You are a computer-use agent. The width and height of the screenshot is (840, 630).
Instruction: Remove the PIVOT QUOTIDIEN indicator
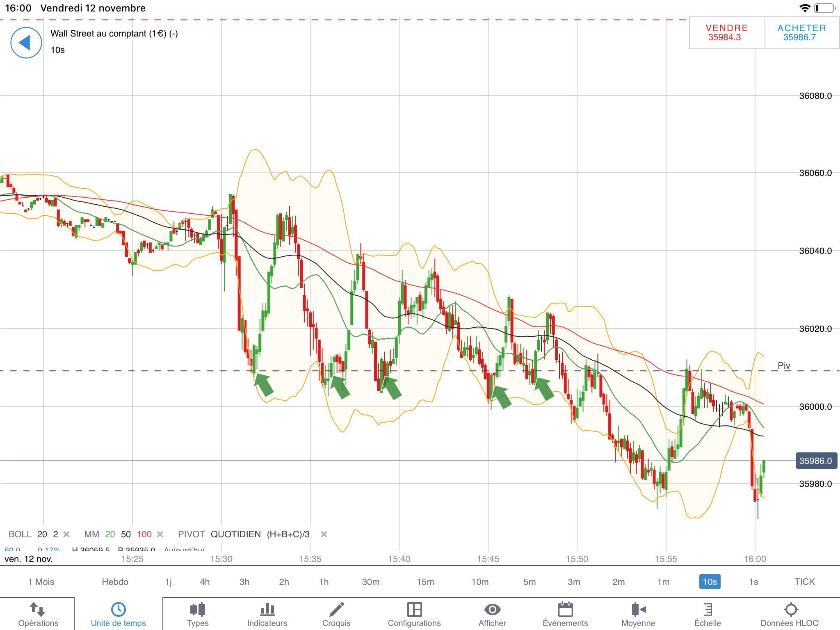324,534
